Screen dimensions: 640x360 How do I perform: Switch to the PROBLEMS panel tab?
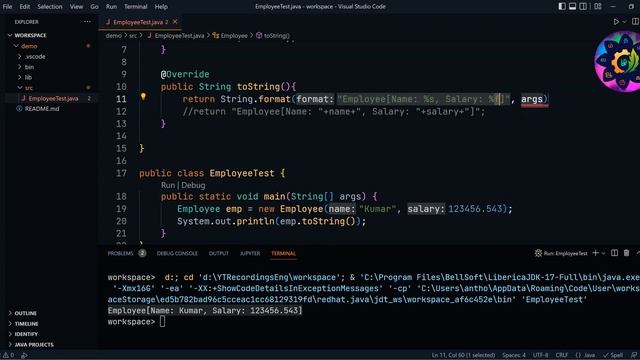click(120, 253)
